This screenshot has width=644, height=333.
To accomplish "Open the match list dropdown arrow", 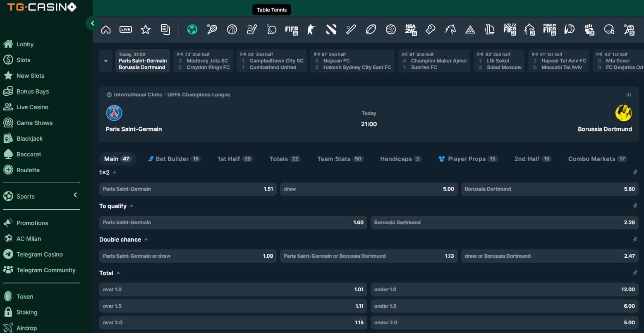I will [106, 61].
